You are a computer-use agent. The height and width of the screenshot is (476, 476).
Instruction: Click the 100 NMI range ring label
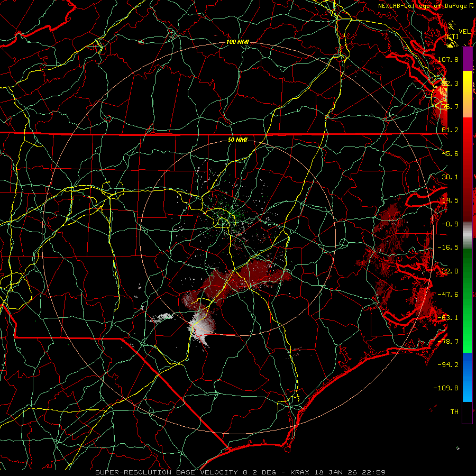(237, 42)
